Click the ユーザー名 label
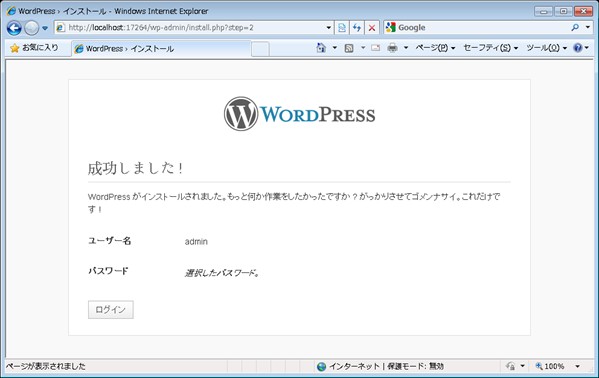 (x=110, y=241)
